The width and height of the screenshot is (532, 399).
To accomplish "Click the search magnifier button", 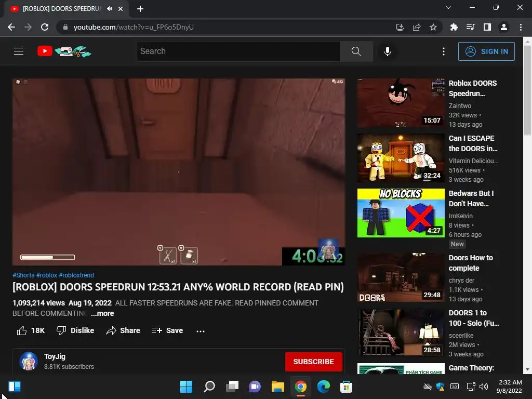I will click(x=356, y=51).
